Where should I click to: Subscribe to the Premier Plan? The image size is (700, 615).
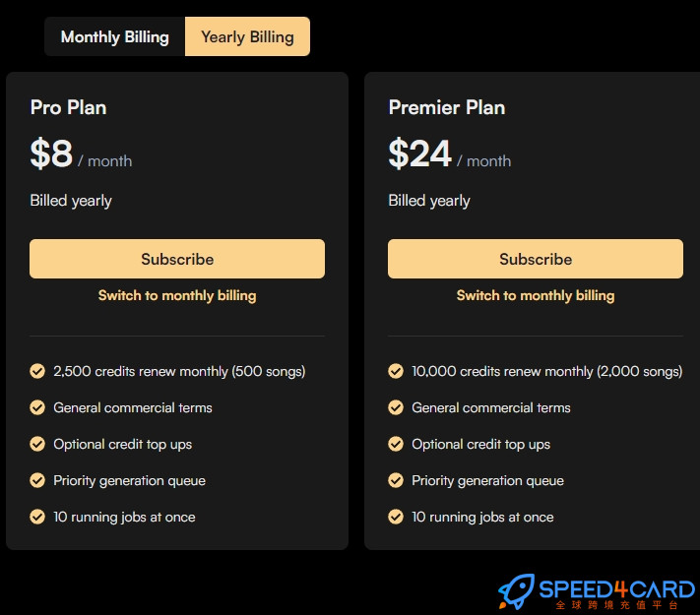tap(536, 259)
